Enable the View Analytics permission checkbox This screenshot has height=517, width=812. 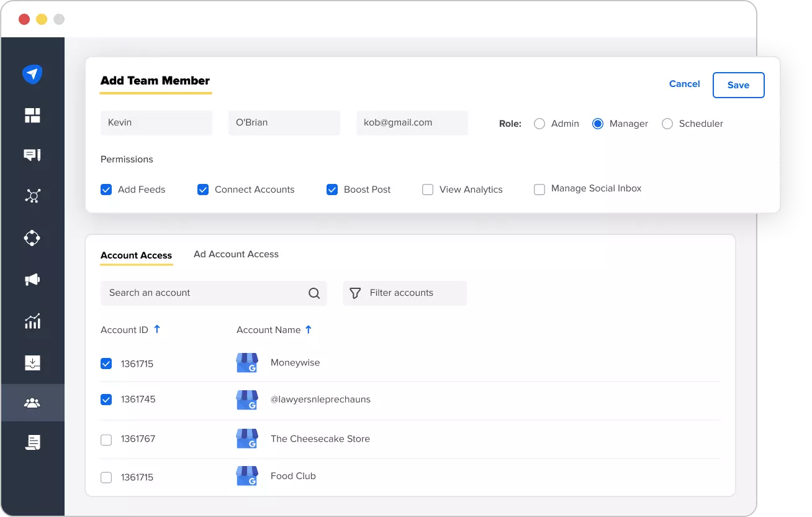428,190
